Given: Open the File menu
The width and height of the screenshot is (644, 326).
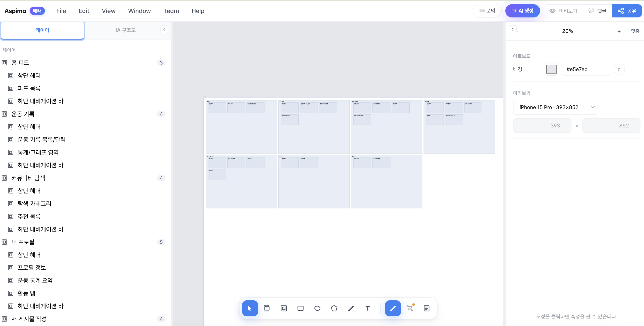Looking at the screenshot, I should pos(61,11).
